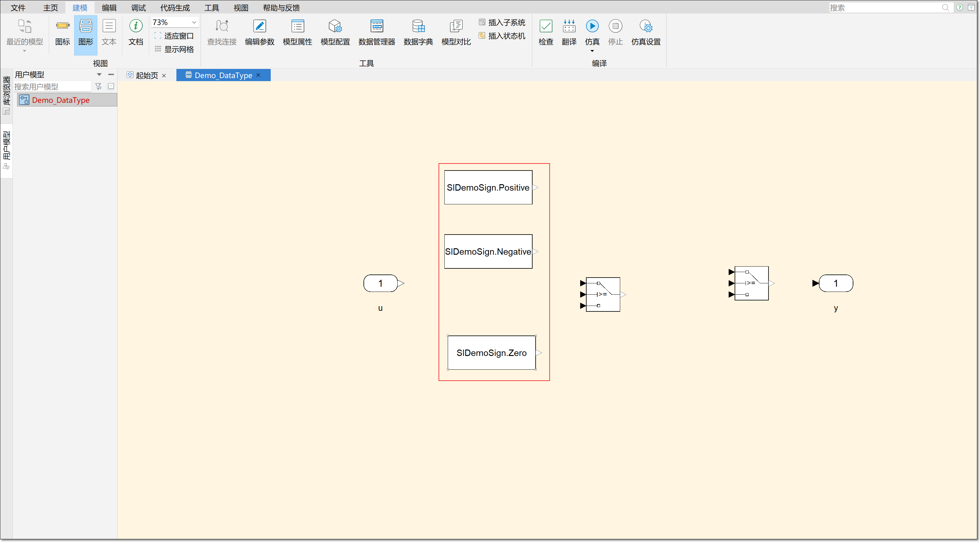Minimize the 用户模型 panel

[111, 74]
